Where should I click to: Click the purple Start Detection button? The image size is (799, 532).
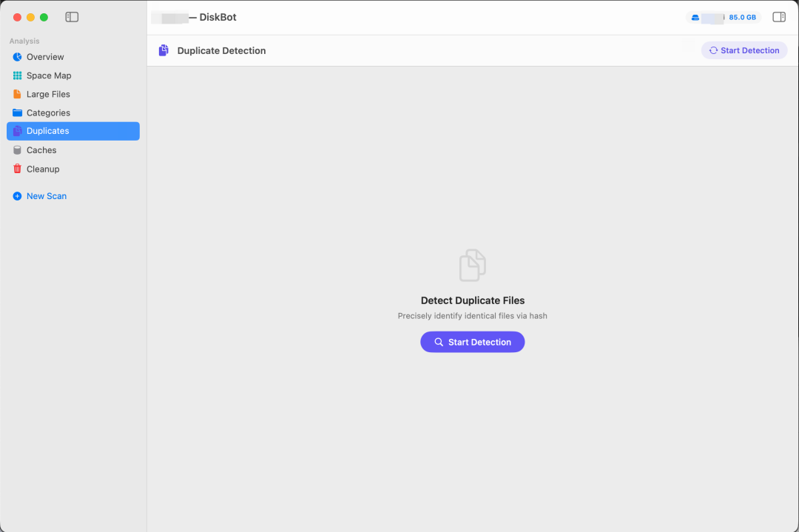(472, 342)
